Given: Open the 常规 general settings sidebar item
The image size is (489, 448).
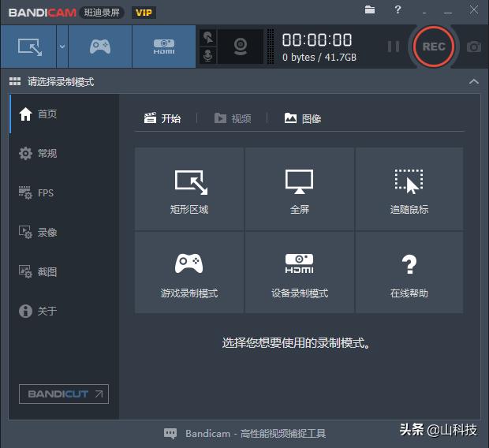Looking at the screenshot, I should 64,153.
